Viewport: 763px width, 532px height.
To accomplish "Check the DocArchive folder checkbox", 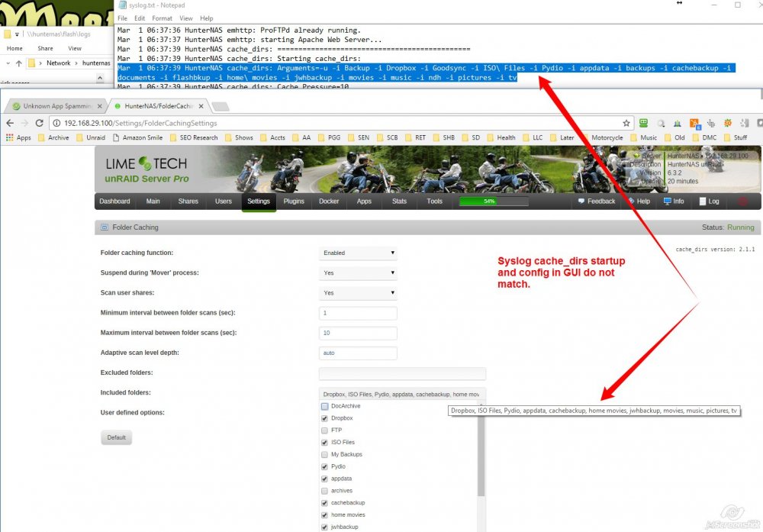I will pos(324,406).
